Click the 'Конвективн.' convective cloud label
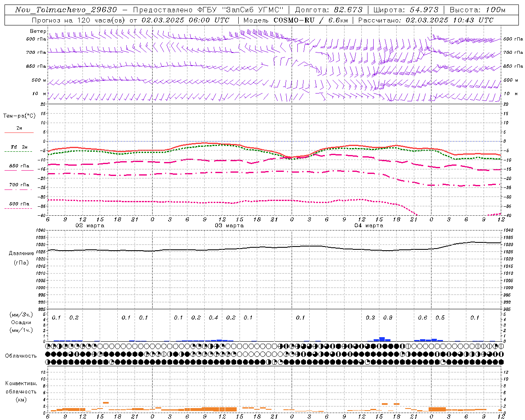 21,383
